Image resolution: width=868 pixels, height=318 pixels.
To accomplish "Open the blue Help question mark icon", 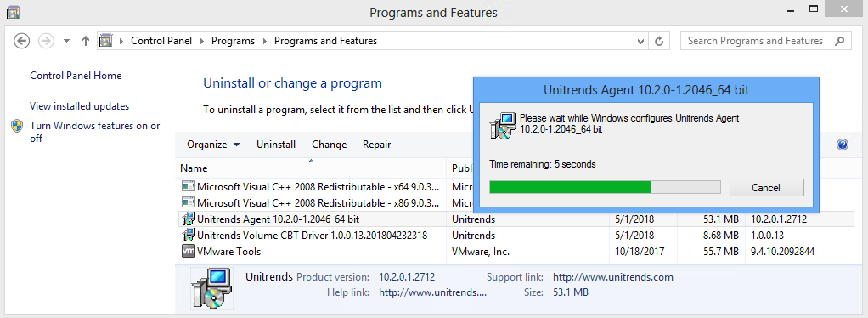I will [843, 145].
